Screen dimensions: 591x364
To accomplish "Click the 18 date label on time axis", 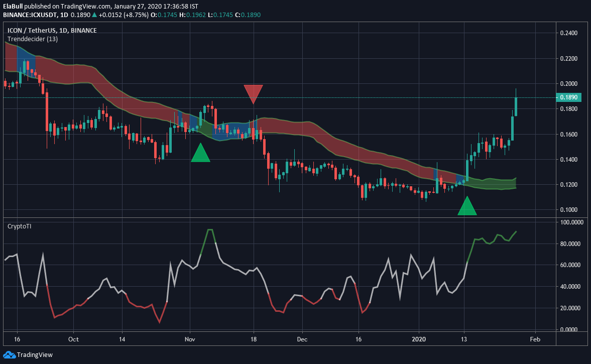I will 254,339.
